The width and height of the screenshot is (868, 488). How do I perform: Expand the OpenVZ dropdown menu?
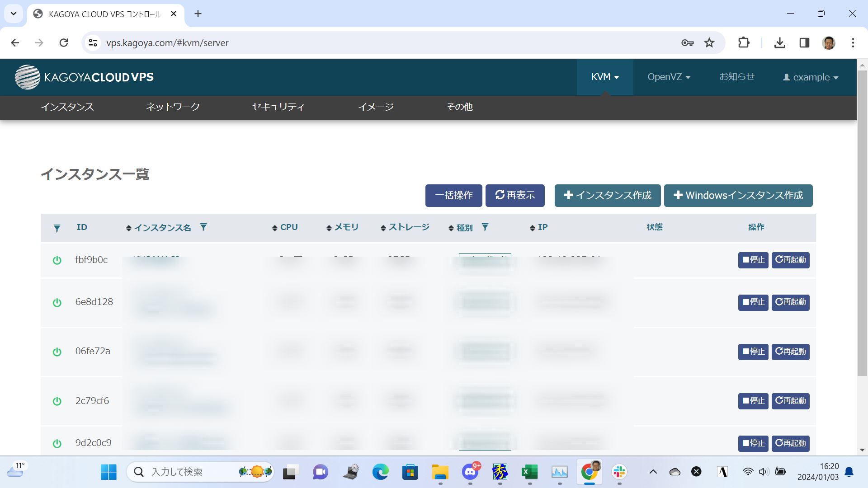669,77
